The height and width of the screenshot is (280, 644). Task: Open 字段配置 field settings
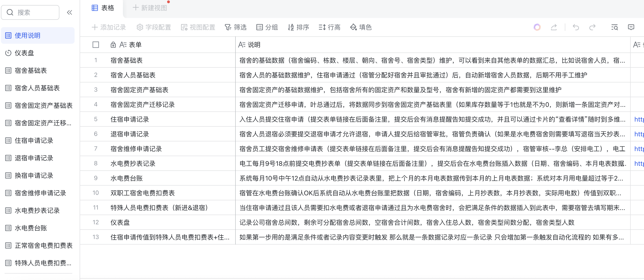pos(154,27)
